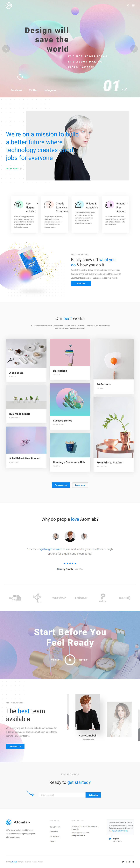The image size is (140, 868).
Task: Go to the next hero slide
Action: click(134, 48)
